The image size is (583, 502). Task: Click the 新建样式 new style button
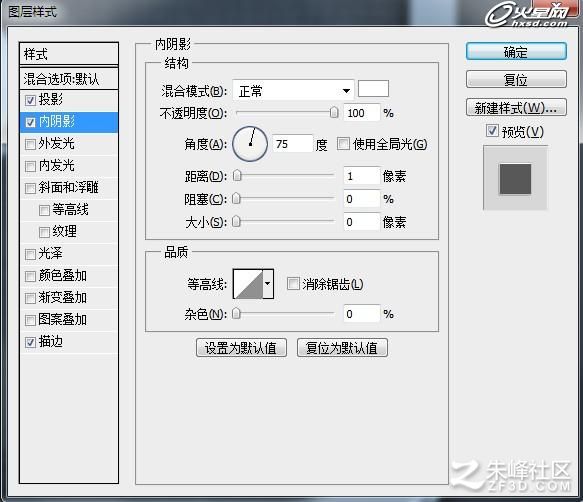516,108
